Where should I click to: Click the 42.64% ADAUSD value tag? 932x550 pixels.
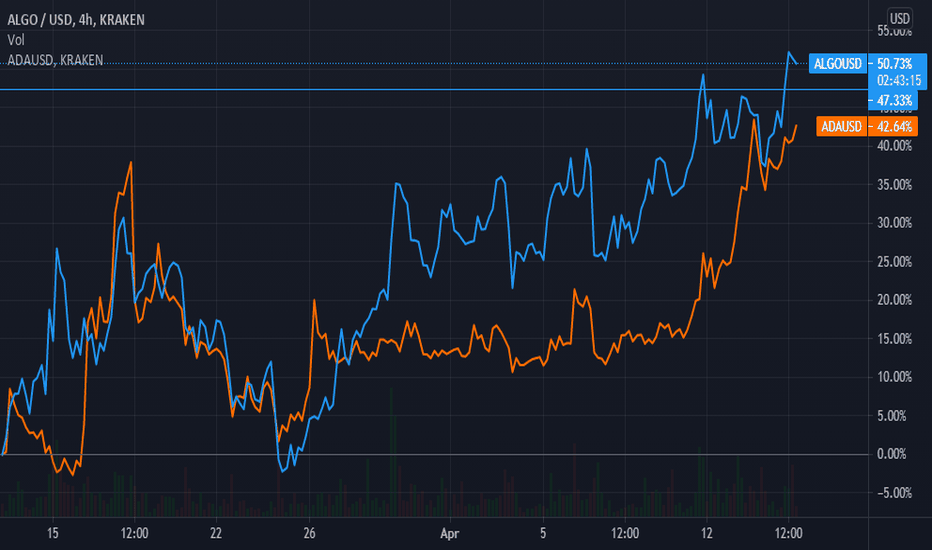(x=893, y=126)
